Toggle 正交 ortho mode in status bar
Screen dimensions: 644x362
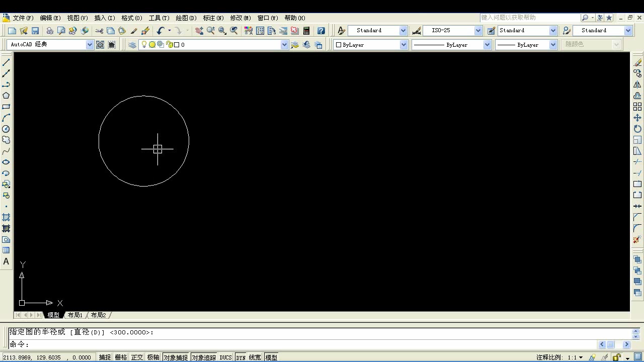pyautogui.click(x=137, y=357)
